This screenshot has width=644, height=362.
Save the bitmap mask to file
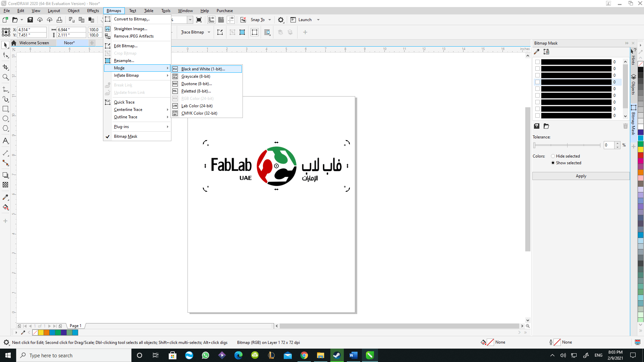click(x=537, y=126)
